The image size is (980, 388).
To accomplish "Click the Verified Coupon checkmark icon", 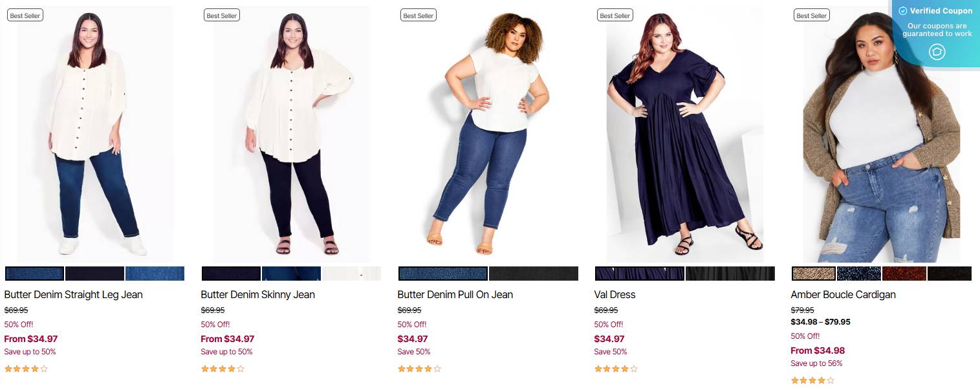I will (903, 11).
